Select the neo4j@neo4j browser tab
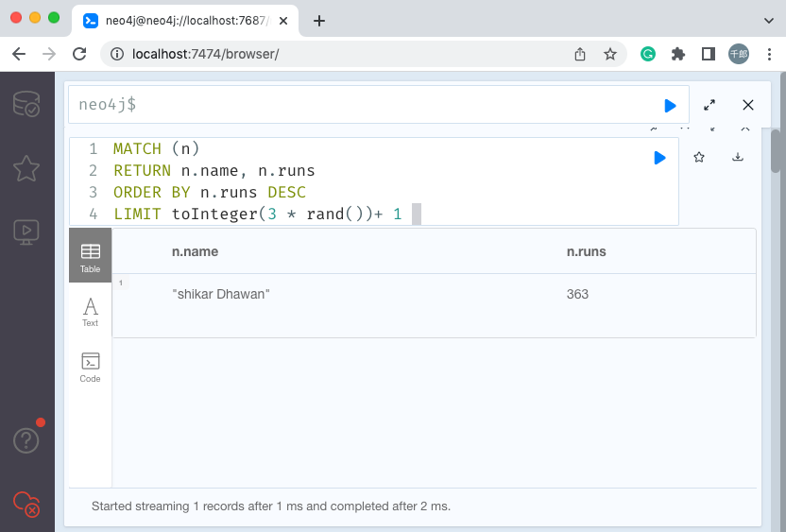This screenshot has width=786, height=532. coord(185,21)
